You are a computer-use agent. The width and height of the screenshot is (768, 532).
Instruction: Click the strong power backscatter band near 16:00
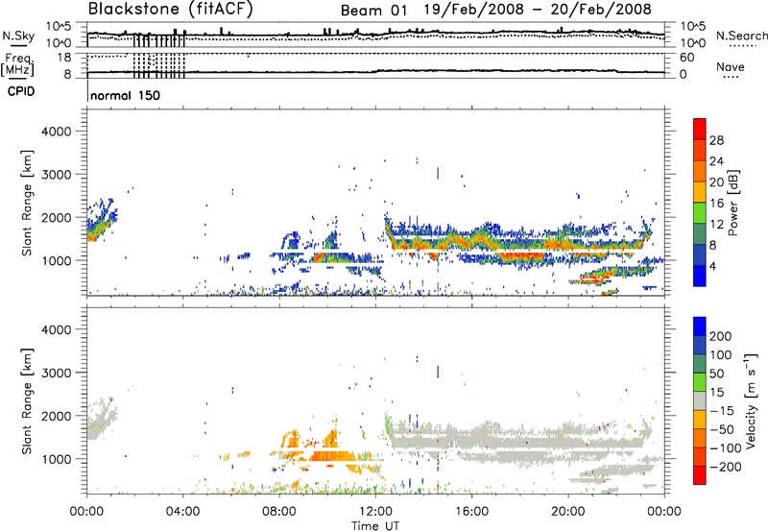[471, 240]
